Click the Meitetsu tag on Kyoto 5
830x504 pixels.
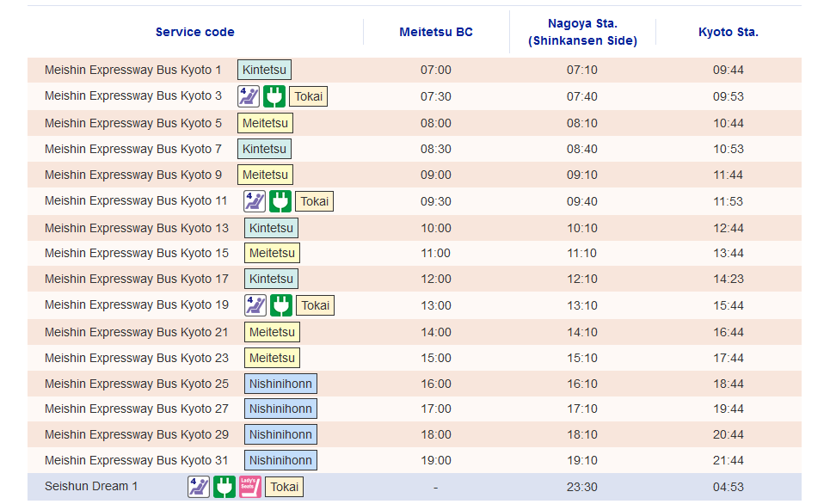tap(265, 123)
